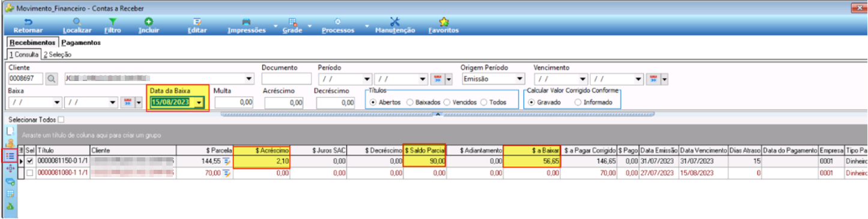868x219 pixels.
Task: Expand the Impressões dropdown arrow
Action: pyautogui.click(x=276, y=26)
